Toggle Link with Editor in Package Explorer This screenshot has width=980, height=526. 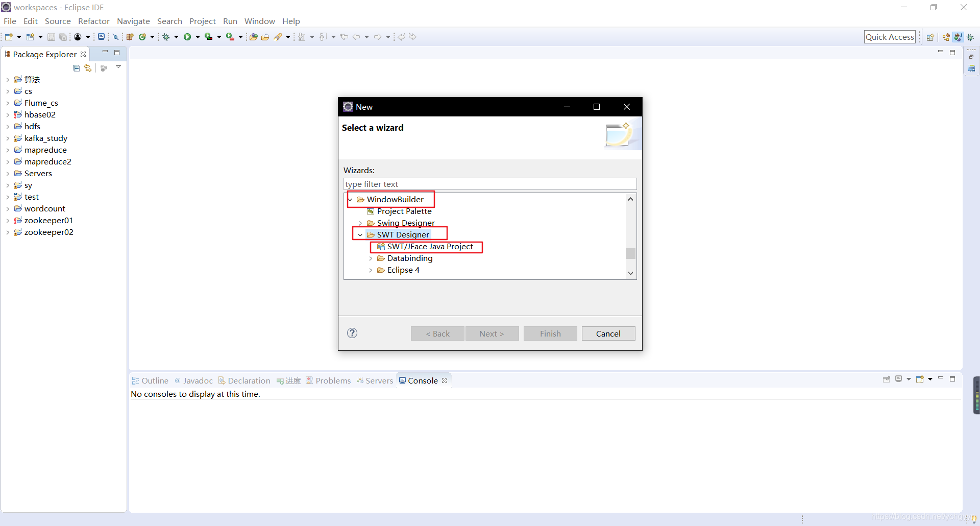pos(88,68)
